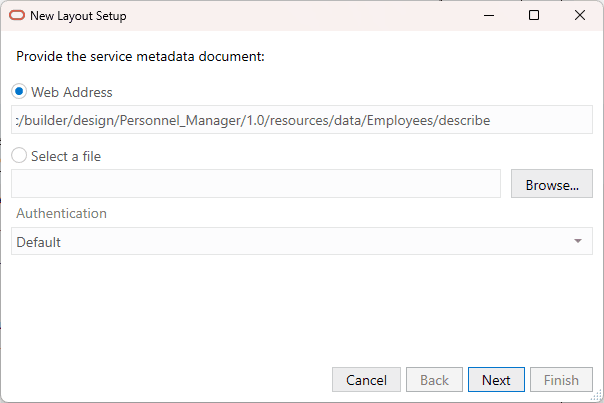Click the Oracle logo icon in title bar
This screenshot has width=604, height=403.
(x=17, y=15)
